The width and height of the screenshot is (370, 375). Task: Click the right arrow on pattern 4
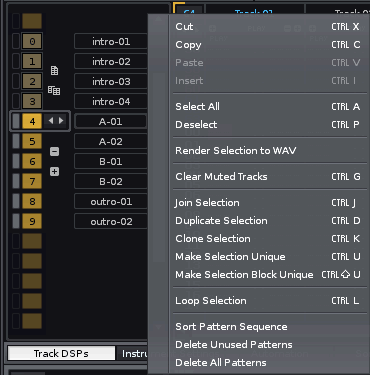(61, 121)
